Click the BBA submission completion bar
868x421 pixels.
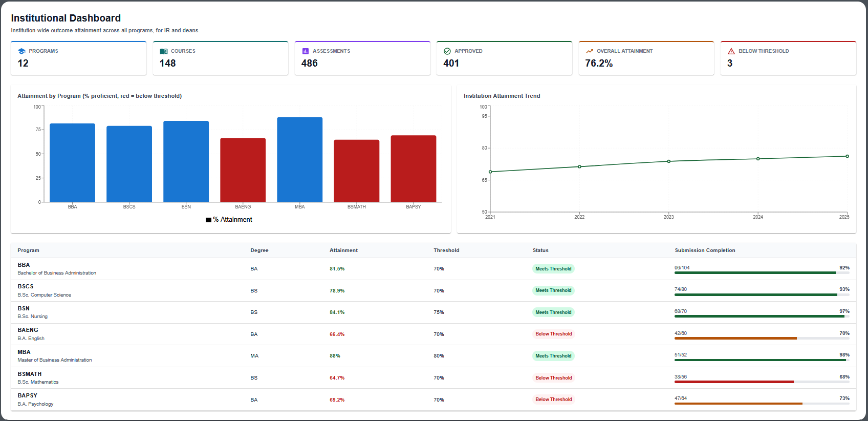click(x=762, y=273)
